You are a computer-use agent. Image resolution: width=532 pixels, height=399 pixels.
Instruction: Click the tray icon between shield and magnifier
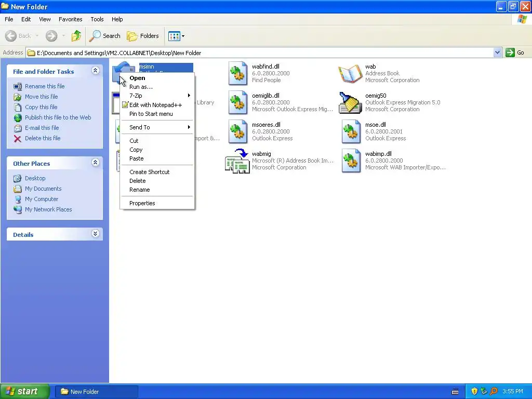484,392
